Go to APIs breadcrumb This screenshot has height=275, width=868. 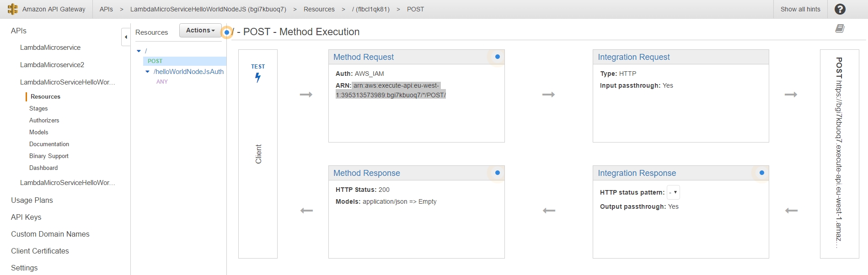coord(106,9)
